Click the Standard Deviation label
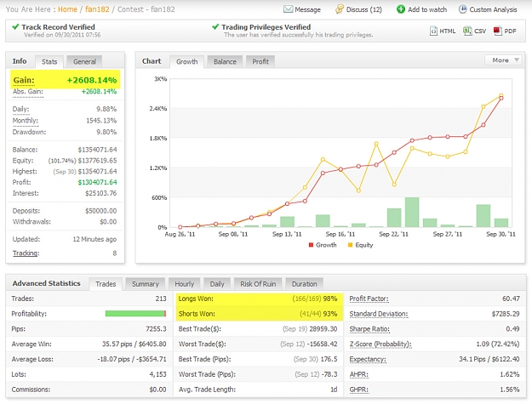Viewport: 532px width, 404px height. click(x=379, y=314)
